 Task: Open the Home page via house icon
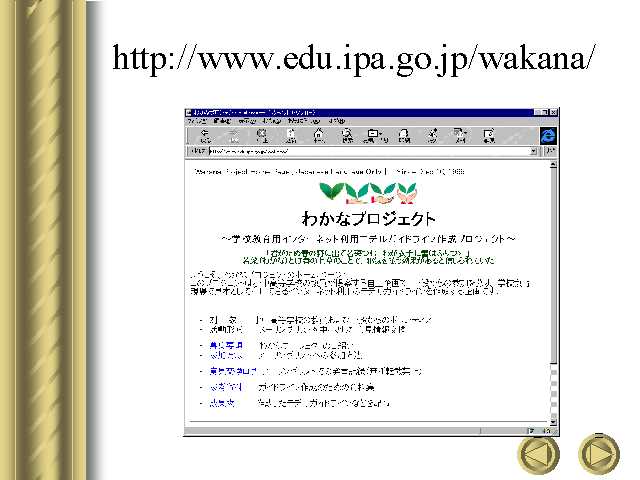pos(318,136)
